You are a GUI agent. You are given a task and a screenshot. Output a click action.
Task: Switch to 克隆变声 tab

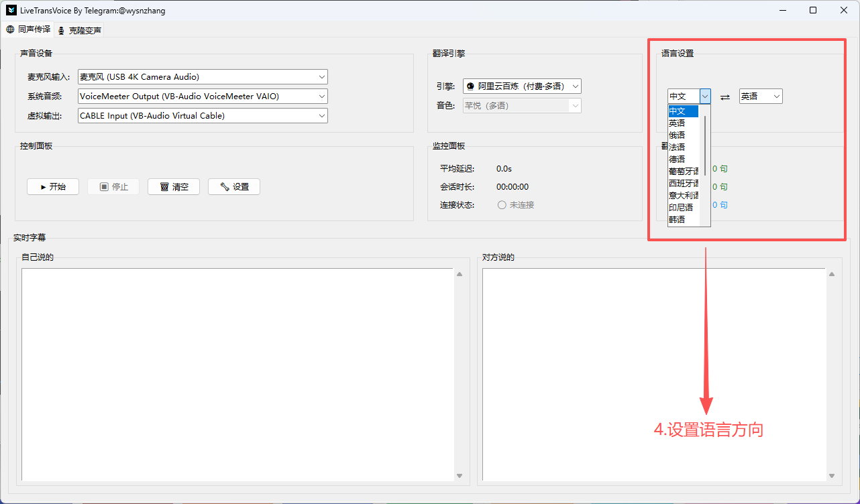(x=79, y=30)
